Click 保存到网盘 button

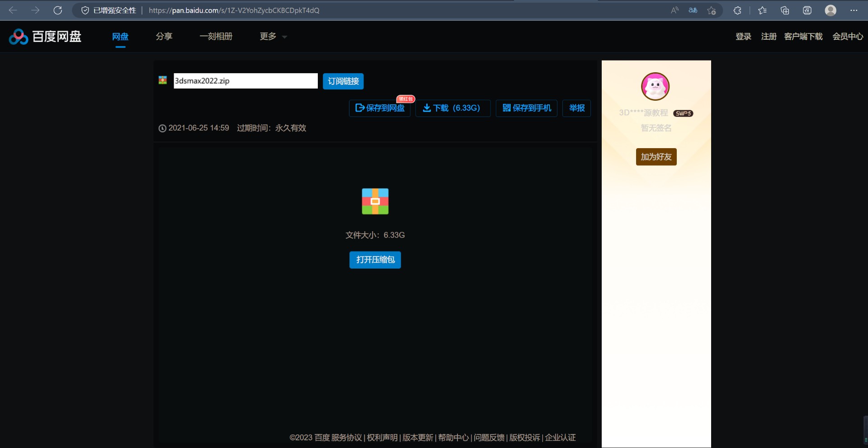(380, 108)
